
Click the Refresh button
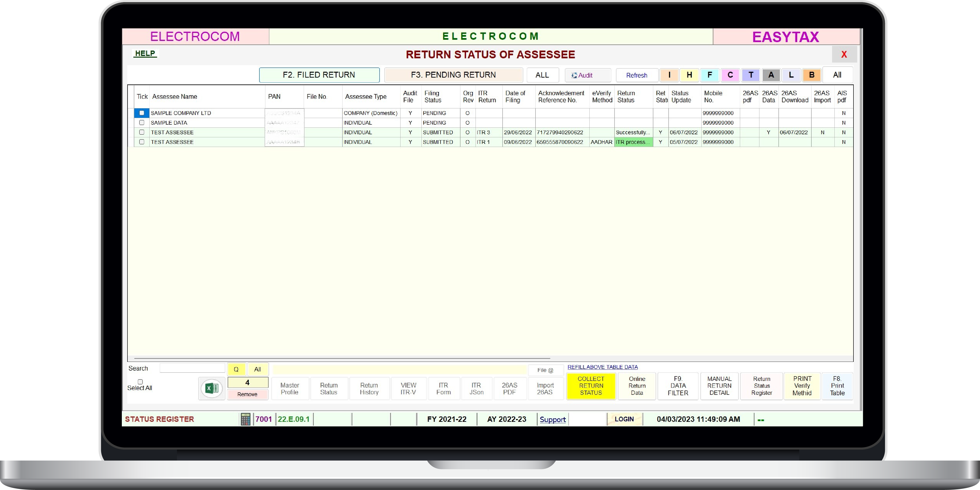pyautogui.click(x=637, y=75)
